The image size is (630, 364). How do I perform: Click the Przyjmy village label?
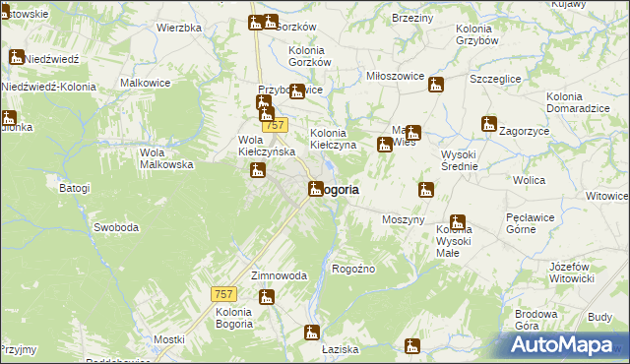pos(19,350)
